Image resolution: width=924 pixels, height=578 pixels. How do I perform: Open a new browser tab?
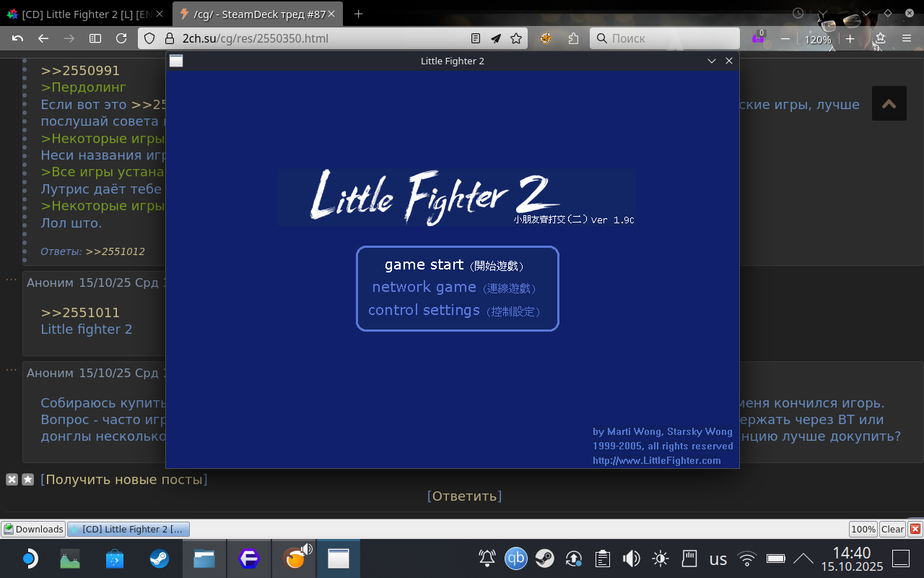coord(359,14)
